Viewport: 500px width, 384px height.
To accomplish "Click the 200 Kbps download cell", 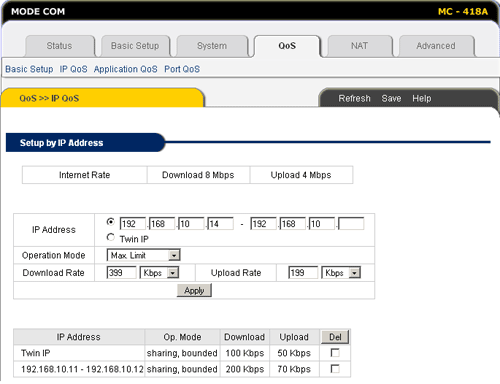I will [245, 369].
